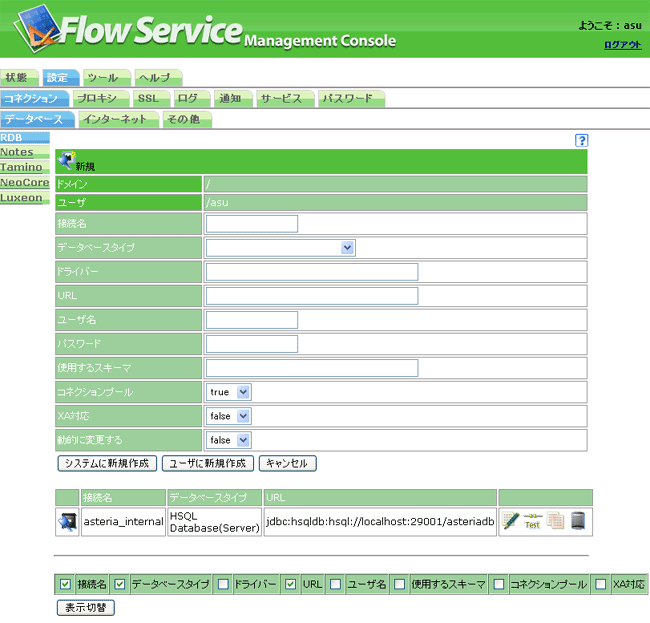Click the ログアウト link
The image size is (650, 623).
click(x=622, y=45)
